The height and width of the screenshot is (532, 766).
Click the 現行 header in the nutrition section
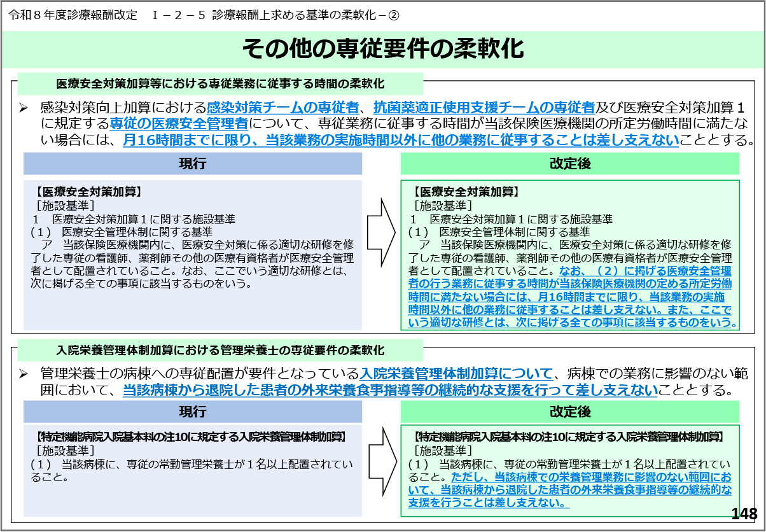(192, 412)
